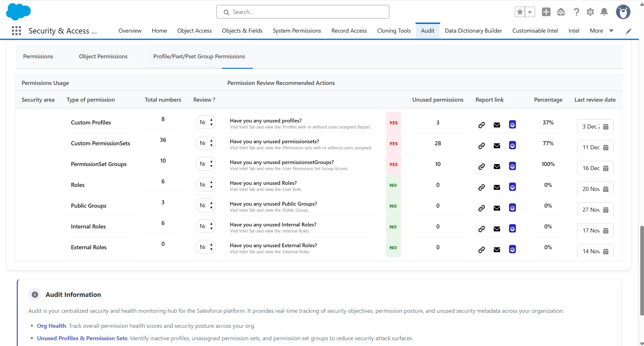The width and height of the screenshot is (644, 346).
Task: Click the blue task icon for Custom Profiles
Action: (x=512, y=124)
